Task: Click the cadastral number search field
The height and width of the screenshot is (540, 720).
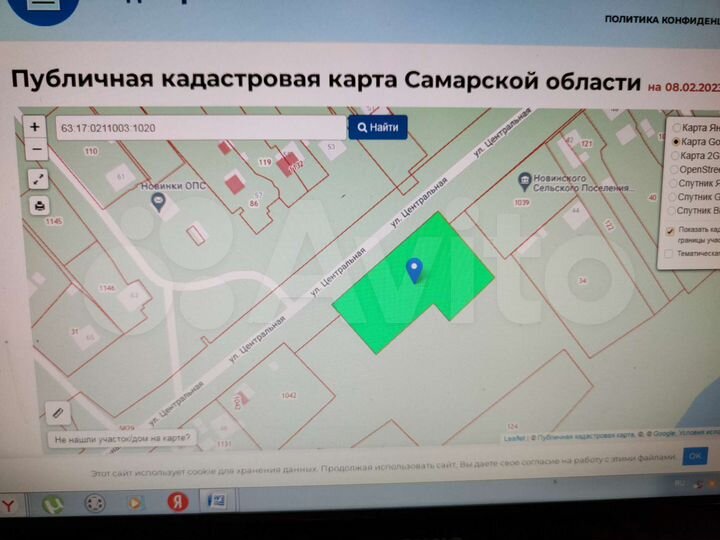Action: coord(200,129)
